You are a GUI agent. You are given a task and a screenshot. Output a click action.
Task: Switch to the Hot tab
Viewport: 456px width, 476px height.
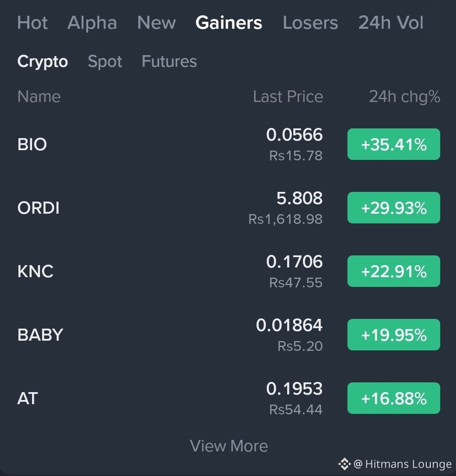click(x=32, y=23)
